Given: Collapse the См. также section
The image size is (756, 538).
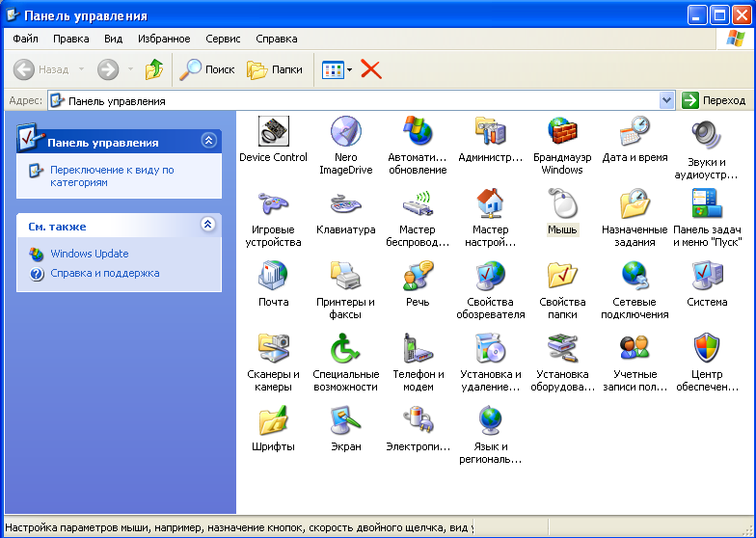Looking at the screenshot, I should coord(208,224).
